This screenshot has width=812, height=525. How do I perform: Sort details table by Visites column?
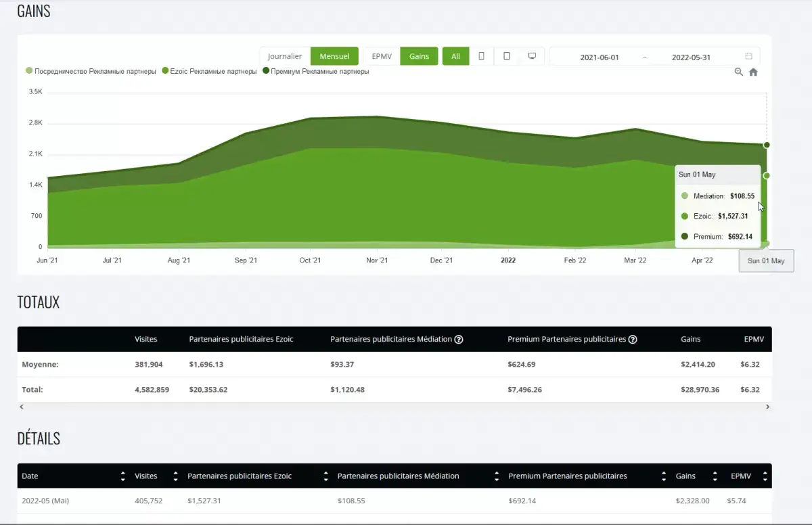175,476
